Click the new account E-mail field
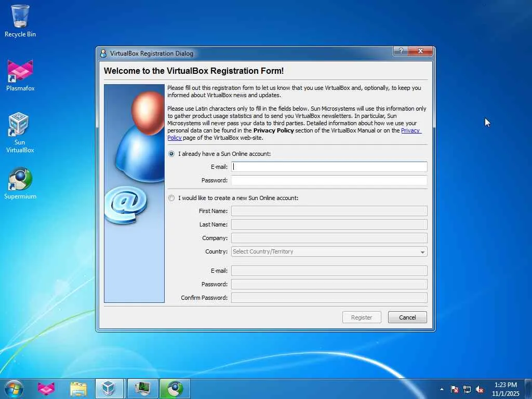The height and width of the screenshot is (399, 532). (329, 270)
